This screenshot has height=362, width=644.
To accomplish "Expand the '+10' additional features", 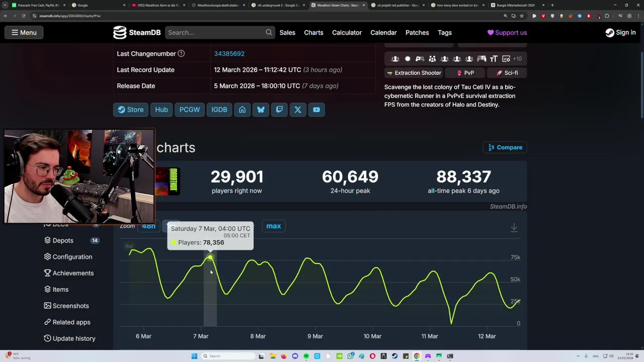I will (x=517, y=59).
